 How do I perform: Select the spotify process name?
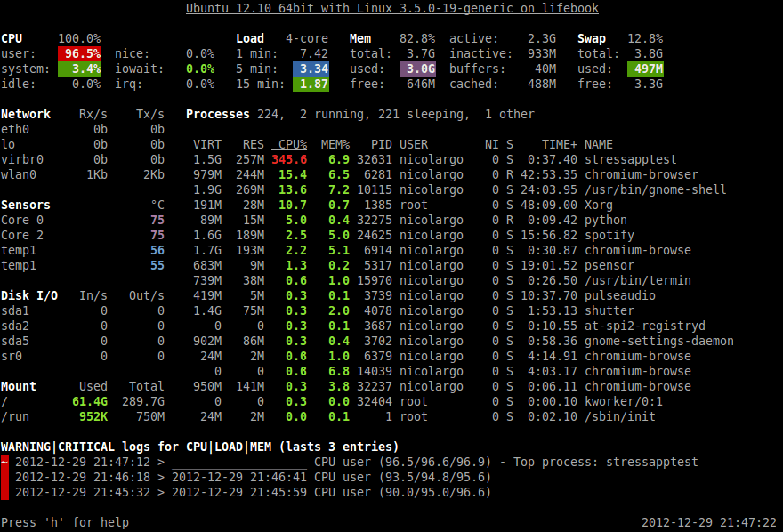tap(609, 235)
